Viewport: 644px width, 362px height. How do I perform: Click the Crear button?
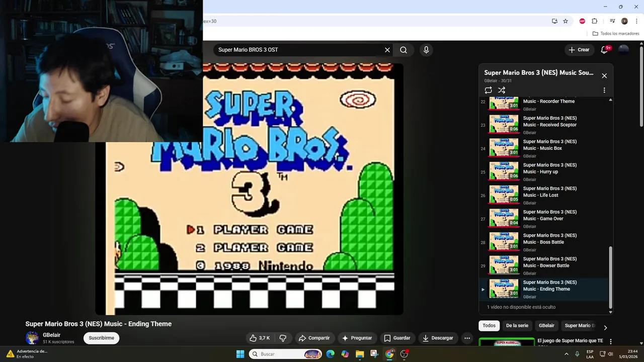(579, 50)
